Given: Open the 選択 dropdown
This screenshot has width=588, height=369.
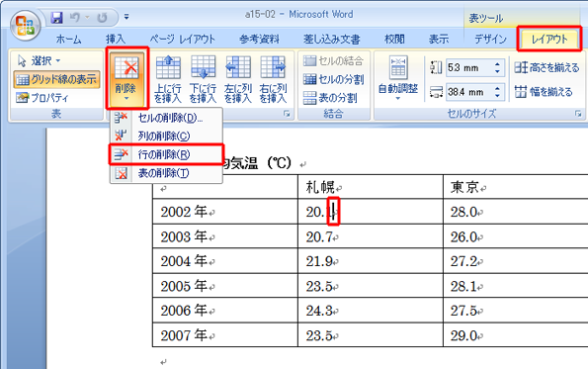Looking at the screenshot, I should (x=39, y=60).
